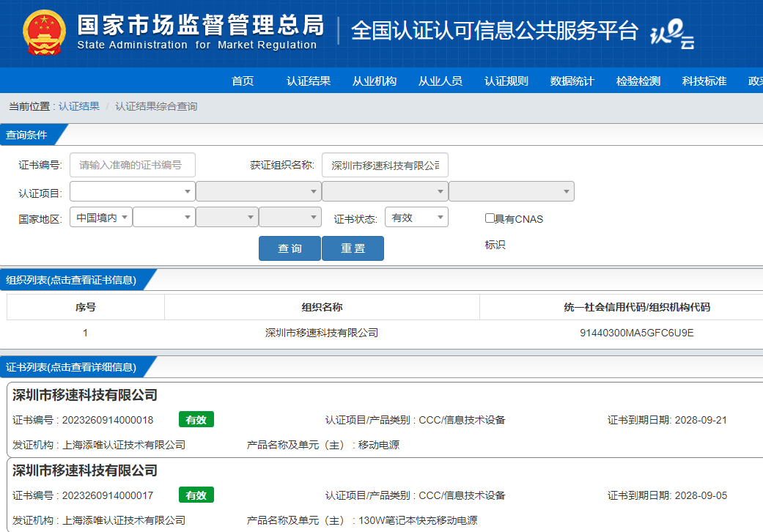
Task: Click product name 移动电源
Action: pos(379,445)
